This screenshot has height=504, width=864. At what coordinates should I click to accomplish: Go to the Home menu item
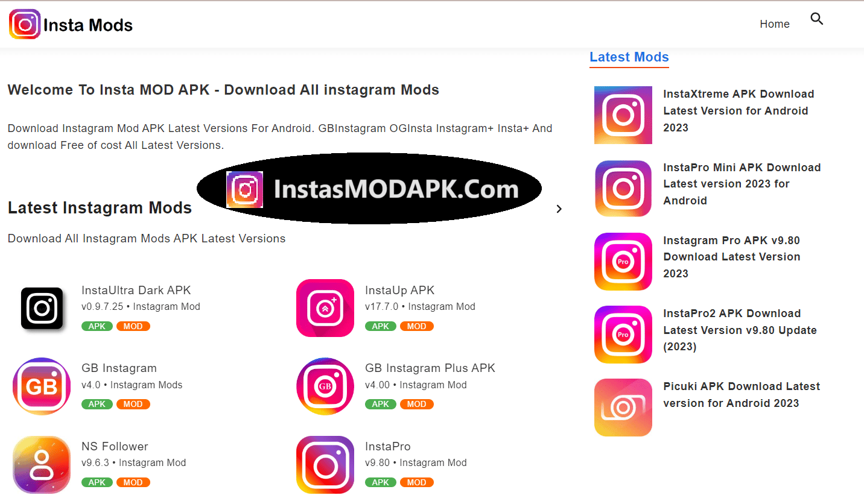tap(775, 24)
